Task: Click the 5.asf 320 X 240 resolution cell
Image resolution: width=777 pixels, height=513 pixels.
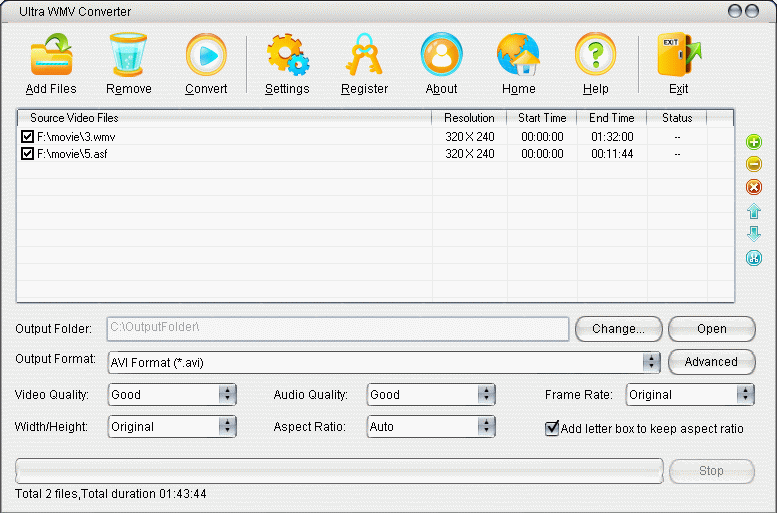Action: coord(470,154)
